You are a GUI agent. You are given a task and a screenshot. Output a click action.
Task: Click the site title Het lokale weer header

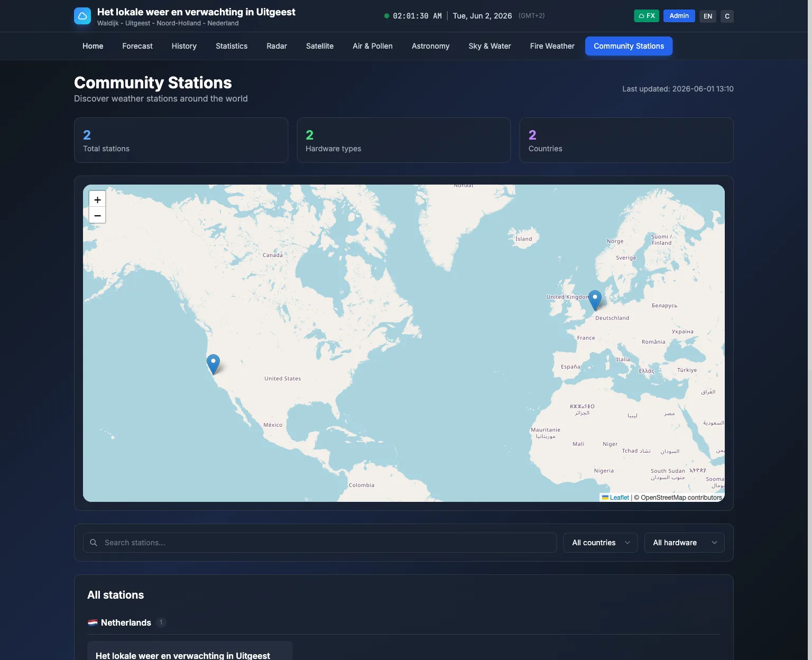click(196, 12)
